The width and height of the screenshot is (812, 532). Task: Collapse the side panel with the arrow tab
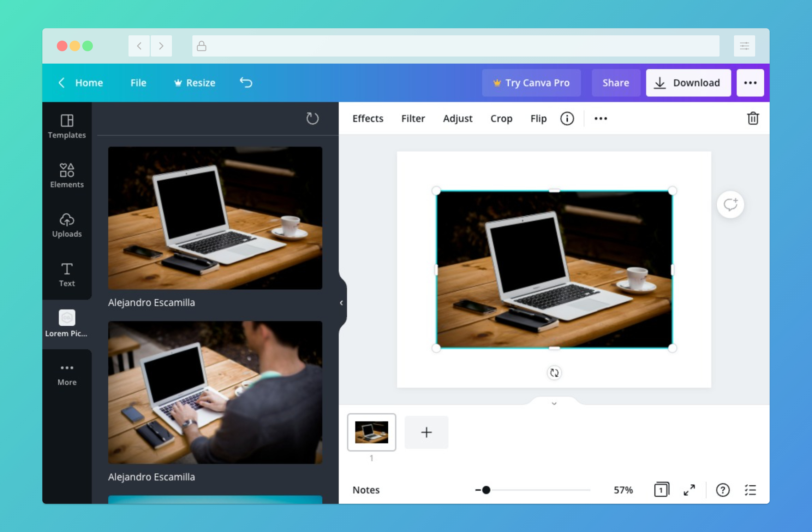pos(341,303)
